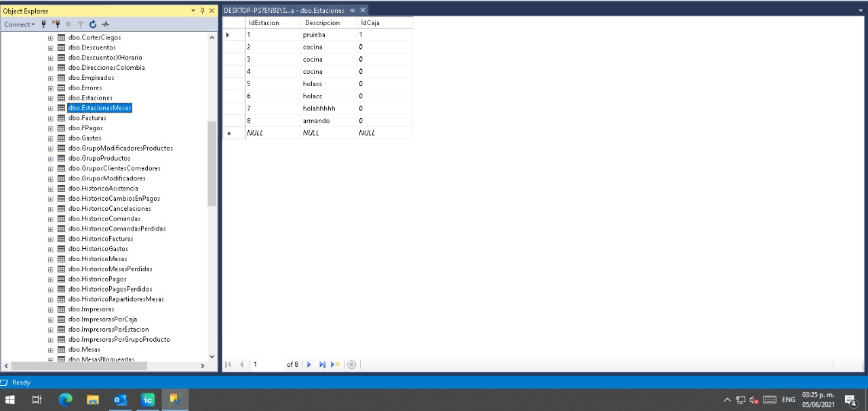Select the dbo.HistoricoComandasPerdidas tree item
The width and height of the screenshot is (868, 411).
click(117, 229)
